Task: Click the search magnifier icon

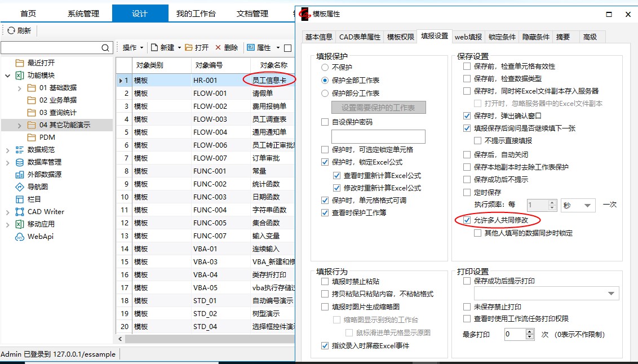Action: [x=105, y=48]
